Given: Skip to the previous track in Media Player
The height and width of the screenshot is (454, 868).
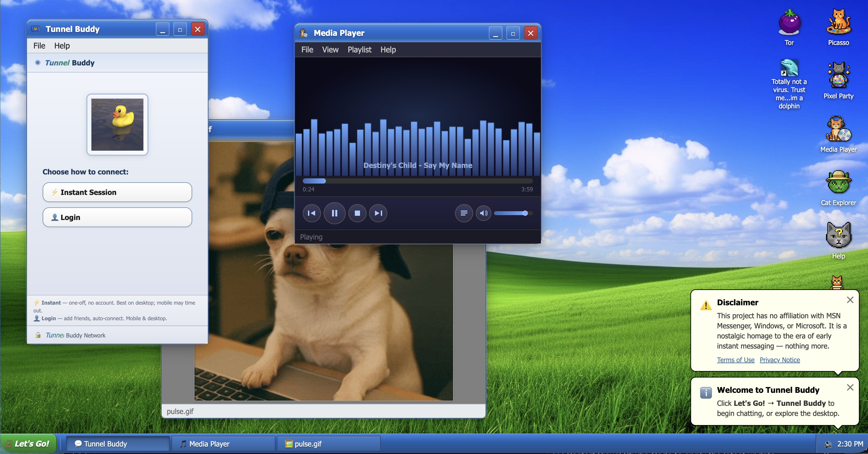Looking at the screenshot, I should [311, 213].
